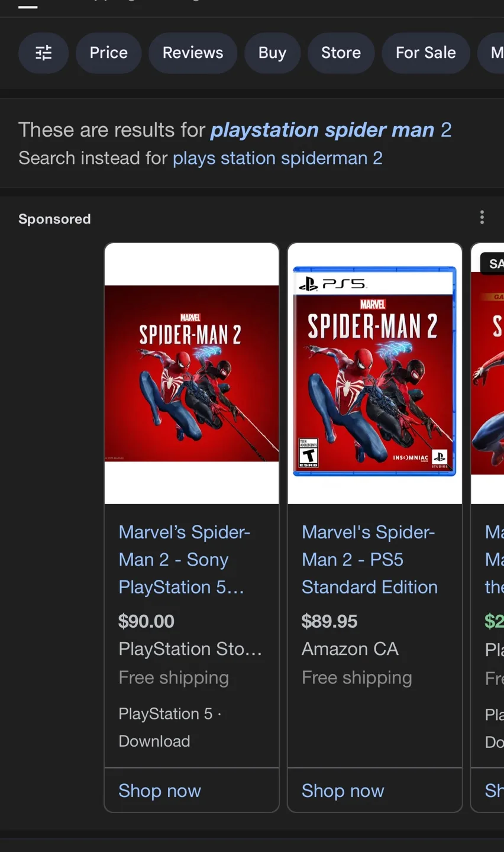Switch to the For Sale tab

point(425,53)
